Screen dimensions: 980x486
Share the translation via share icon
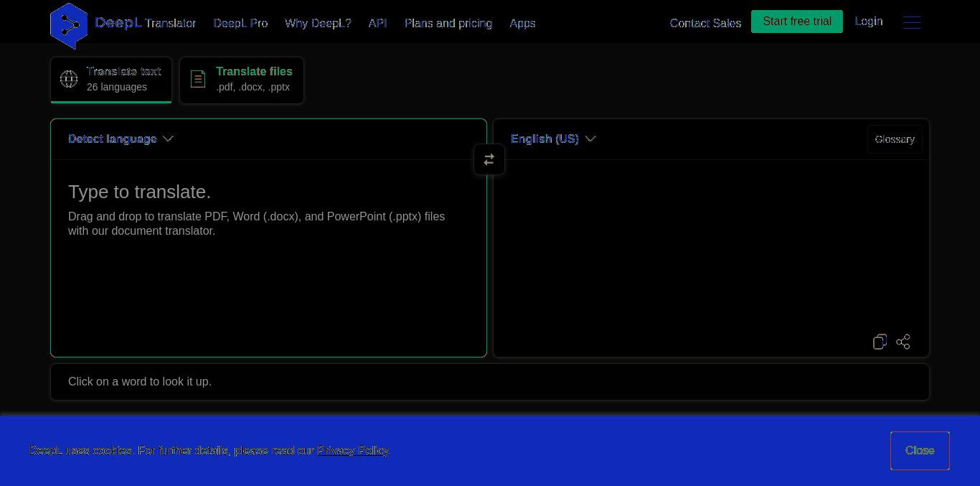[903, 342]
